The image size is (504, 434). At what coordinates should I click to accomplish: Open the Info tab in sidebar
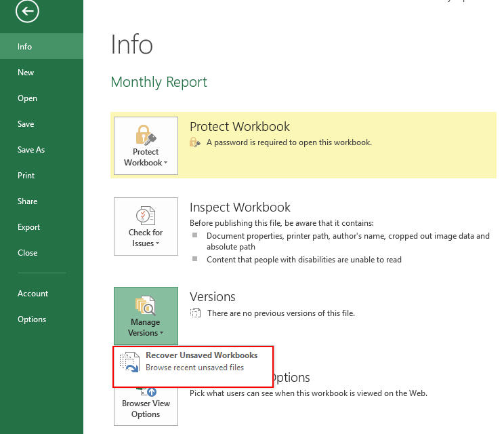pos(25,47)
